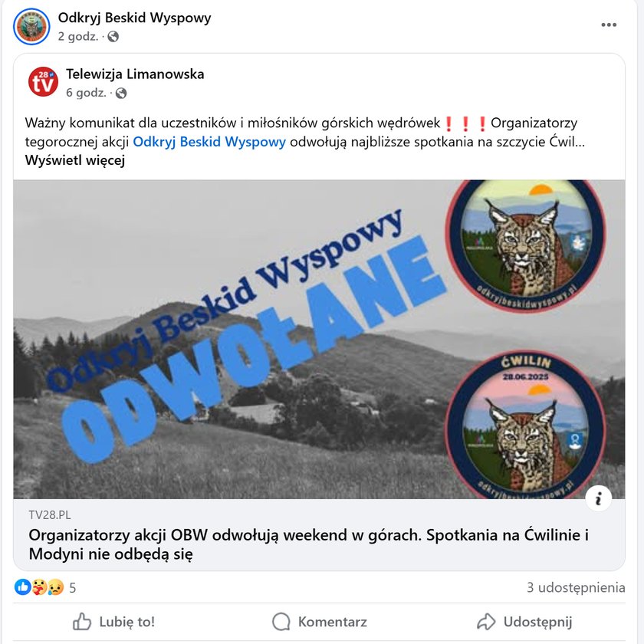Open Odkryj Beskid Wyspowy page name
This screenshot has height=644, width=644.
[134, 18]
